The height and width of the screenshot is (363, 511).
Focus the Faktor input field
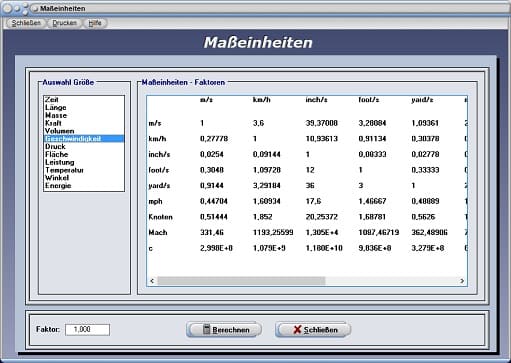point(87,330)
